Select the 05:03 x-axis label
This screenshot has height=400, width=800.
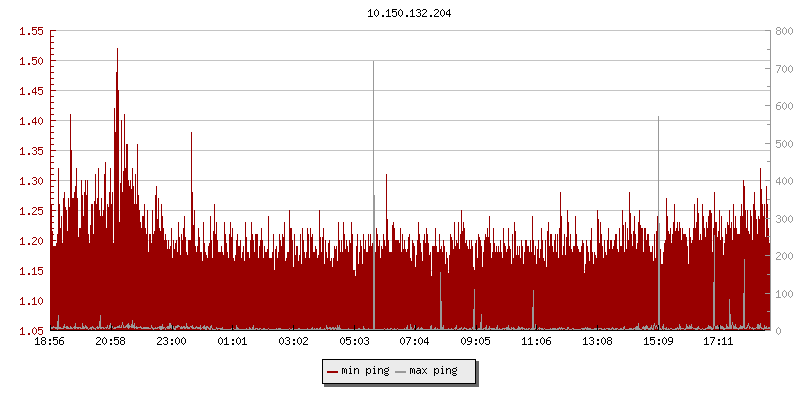click(354, 342)
